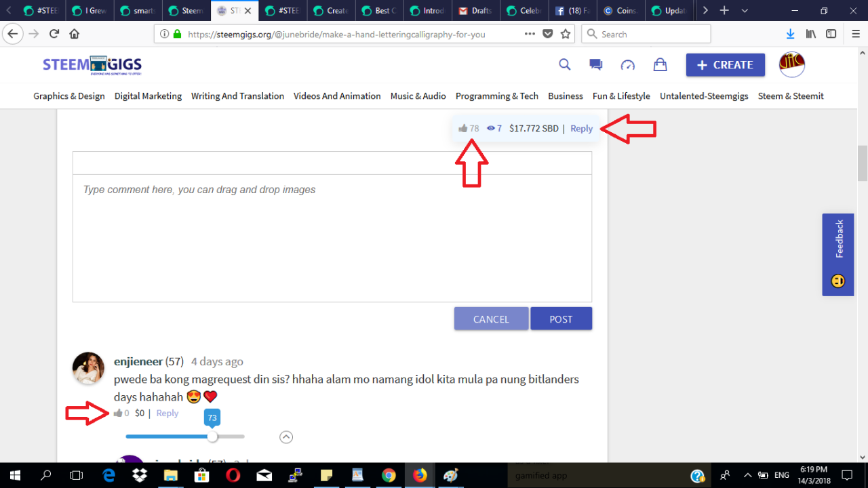
Task: Open the Firefox library icon
Action: [810, 34]
